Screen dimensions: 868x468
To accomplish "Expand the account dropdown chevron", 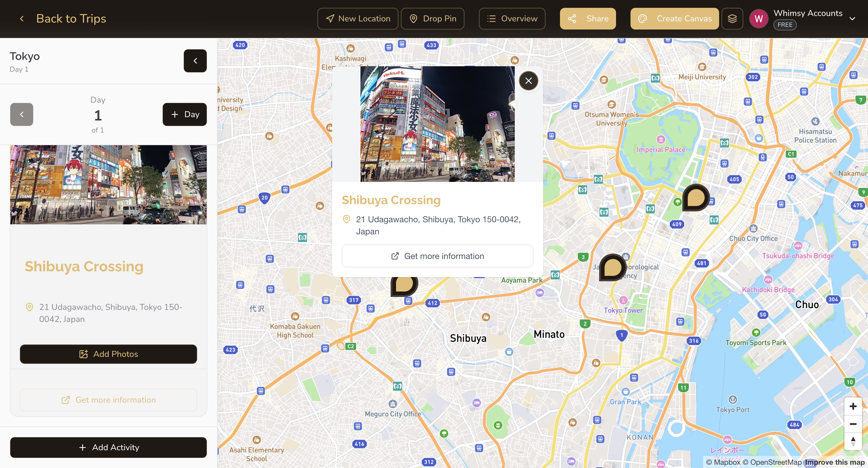I will point(852,18).
